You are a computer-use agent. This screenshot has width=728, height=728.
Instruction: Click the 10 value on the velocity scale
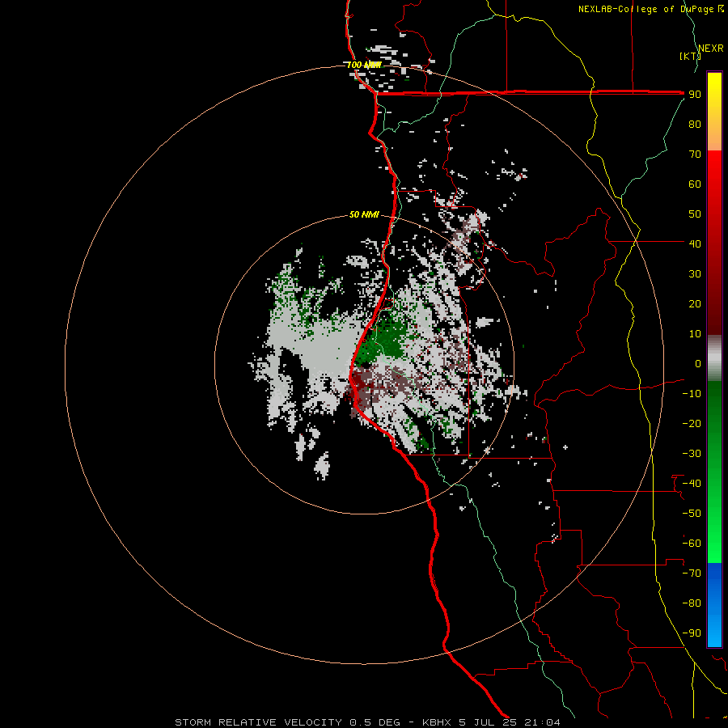695,334
